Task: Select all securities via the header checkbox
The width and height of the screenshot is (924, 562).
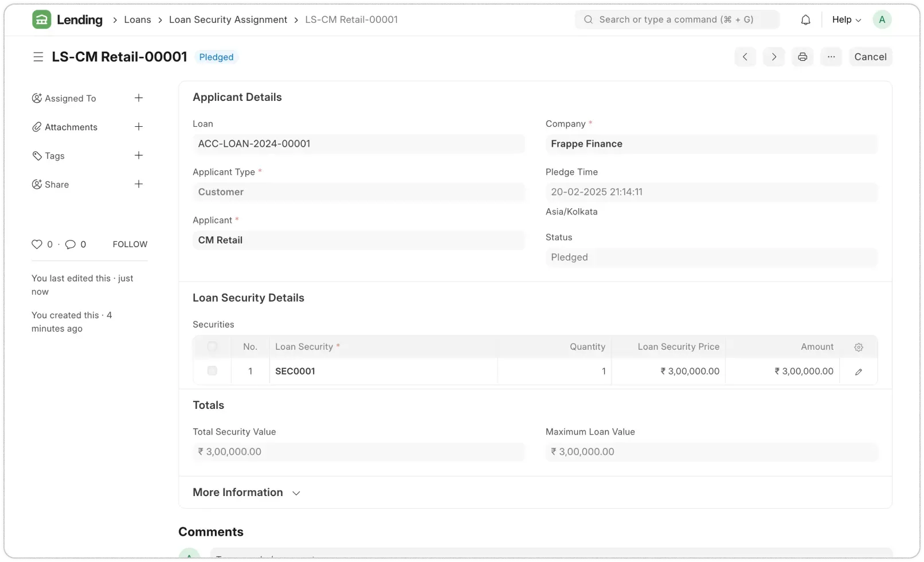Action: (212, 346)
